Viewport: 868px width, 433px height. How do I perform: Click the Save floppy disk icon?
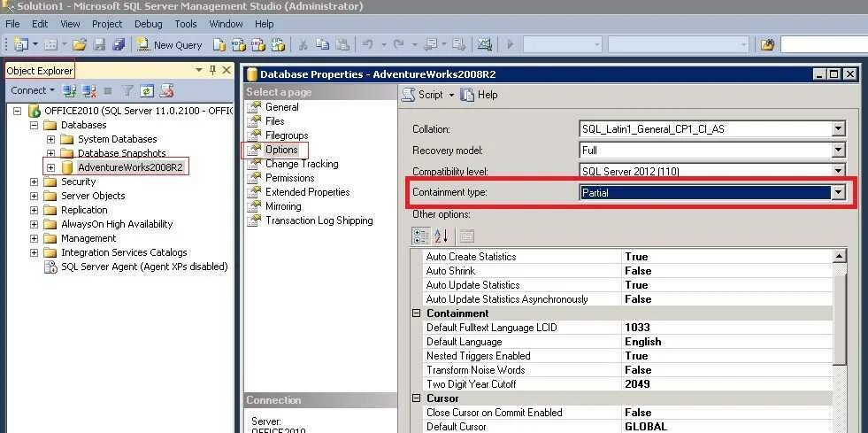pos(99,45)
